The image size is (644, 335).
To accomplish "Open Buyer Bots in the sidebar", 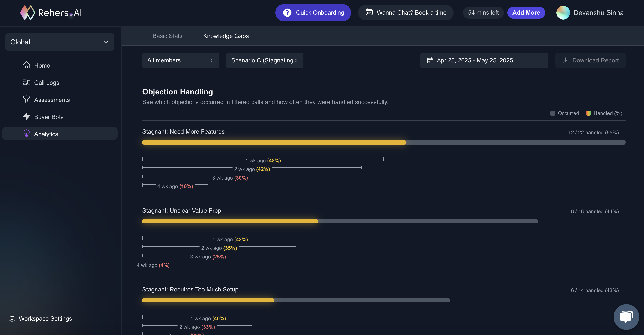I will click(60, 117).
